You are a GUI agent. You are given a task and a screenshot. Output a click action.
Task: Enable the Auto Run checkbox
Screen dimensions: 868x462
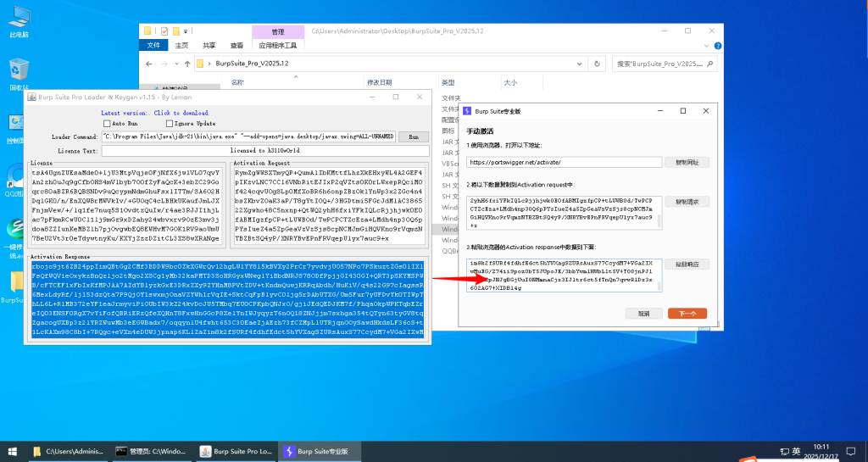108,124
